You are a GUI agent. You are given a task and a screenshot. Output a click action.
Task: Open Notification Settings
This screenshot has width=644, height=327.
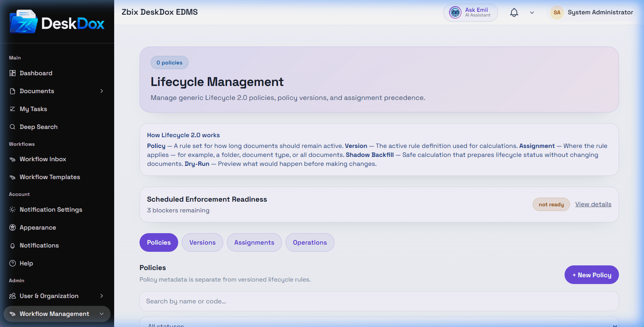[57, 210]
